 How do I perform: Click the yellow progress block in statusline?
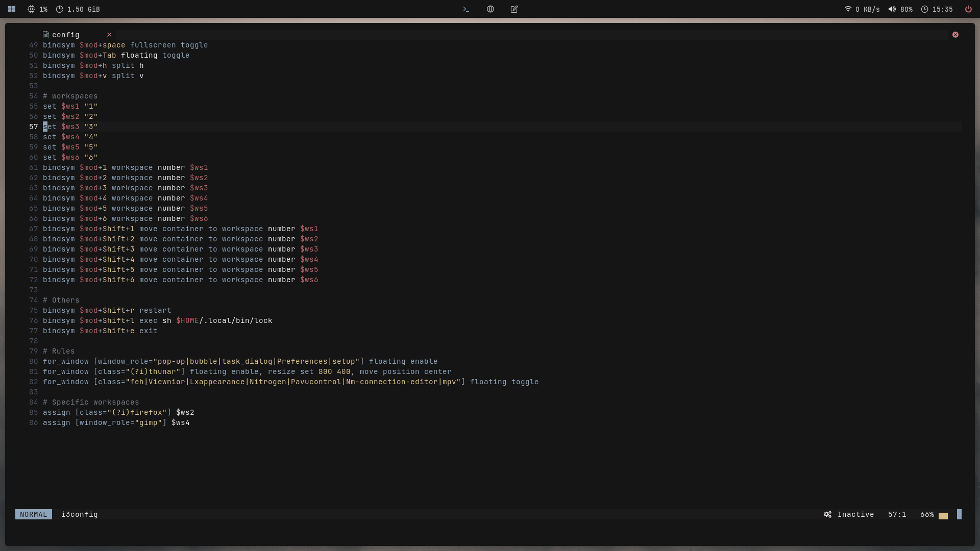pos(943,516)
